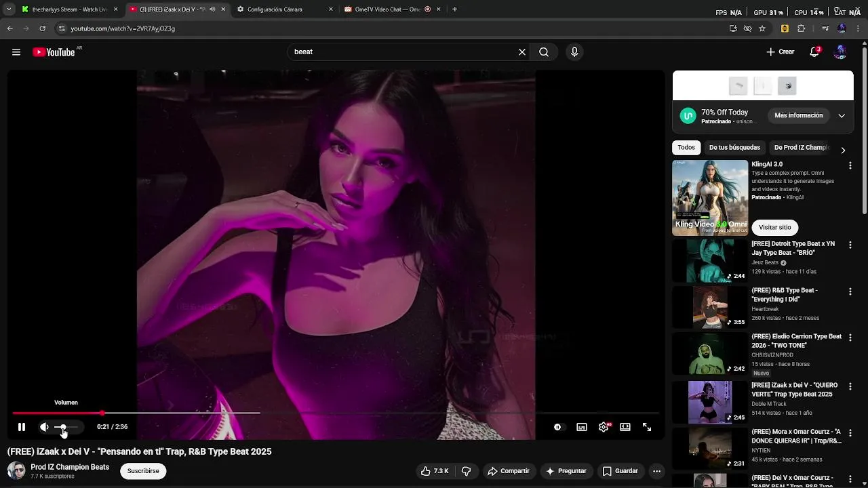
Task: Open the Prod IZ Champion Beats channel avatar
Action: tap(16, 471)
